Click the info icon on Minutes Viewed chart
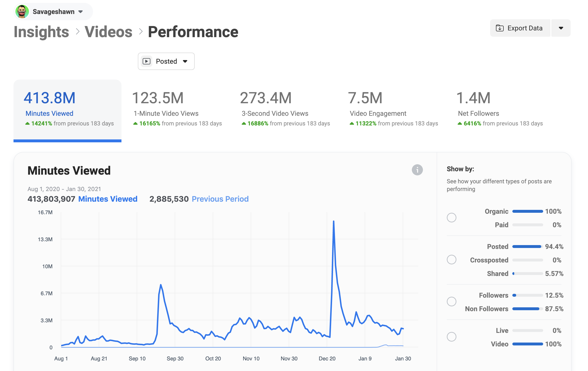Image resolution: width=588 pixels, height=371 pixels. pos(417,170)
